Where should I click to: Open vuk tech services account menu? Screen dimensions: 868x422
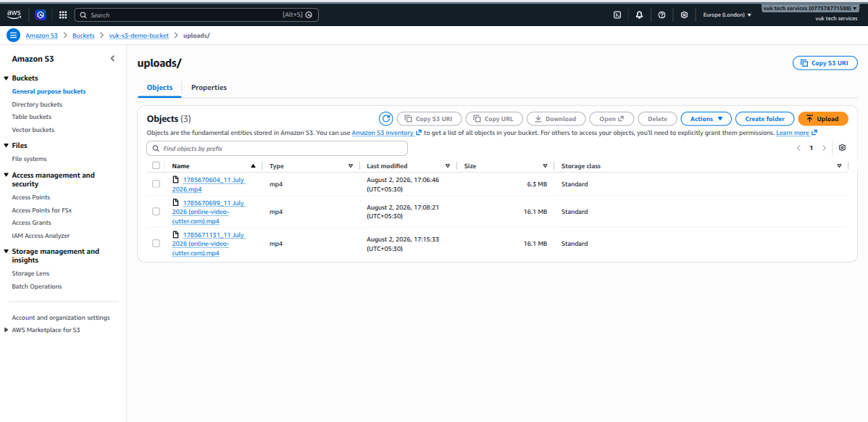(x=811, y=8)
